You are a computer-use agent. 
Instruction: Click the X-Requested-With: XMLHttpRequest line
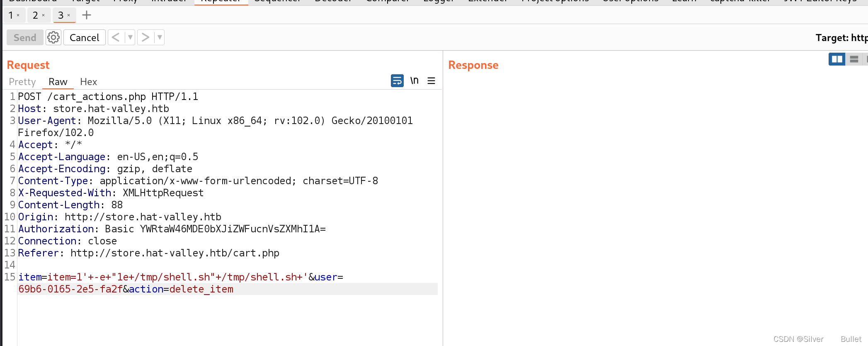[111, 193]
